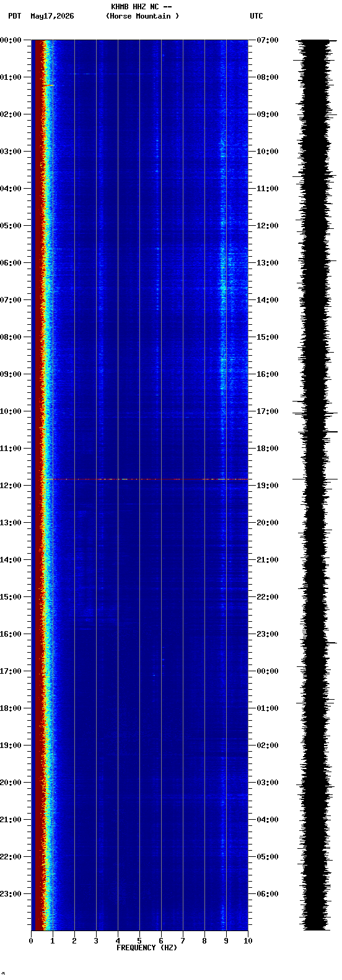Click the seismogram waveform trace on right
The height and width of the screenshot is (980, 342).
(x=315, y=485)
